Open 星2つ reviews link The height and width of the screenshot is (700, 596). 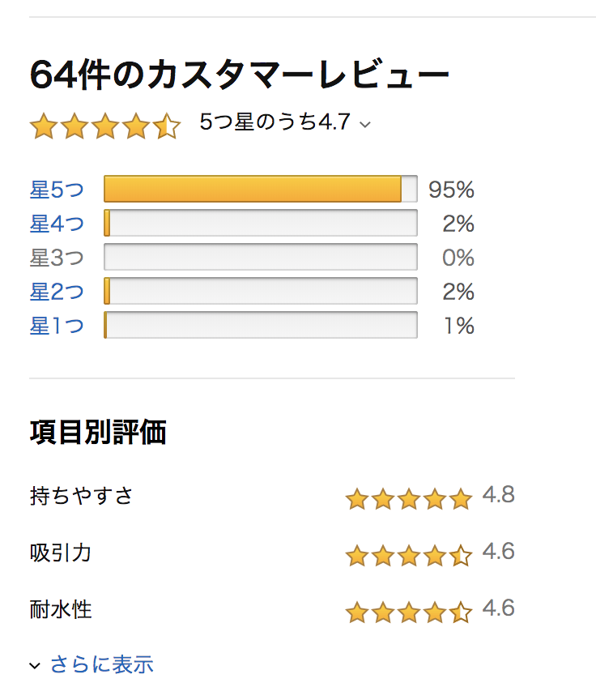(x=57, y=292)
